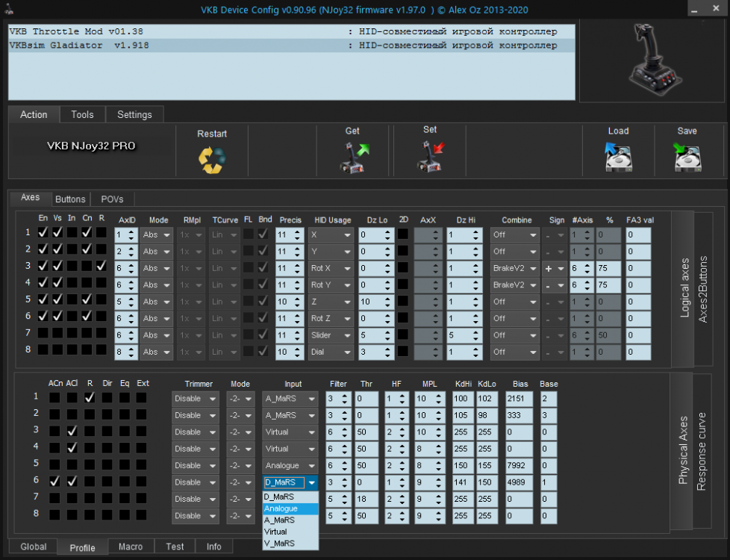730x560 pixels.
Task: Choose Virtual in the open dropdown list
Action: tap(290, 532)
